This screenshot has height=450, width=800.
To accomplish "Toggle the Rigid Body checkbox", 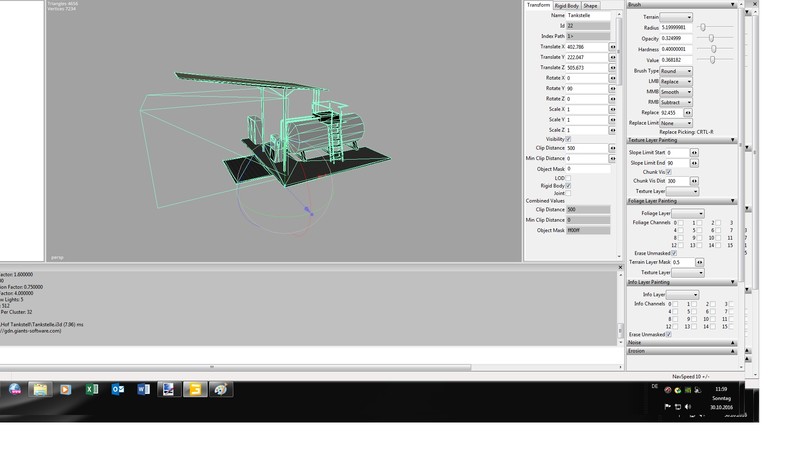I will 569,186.
